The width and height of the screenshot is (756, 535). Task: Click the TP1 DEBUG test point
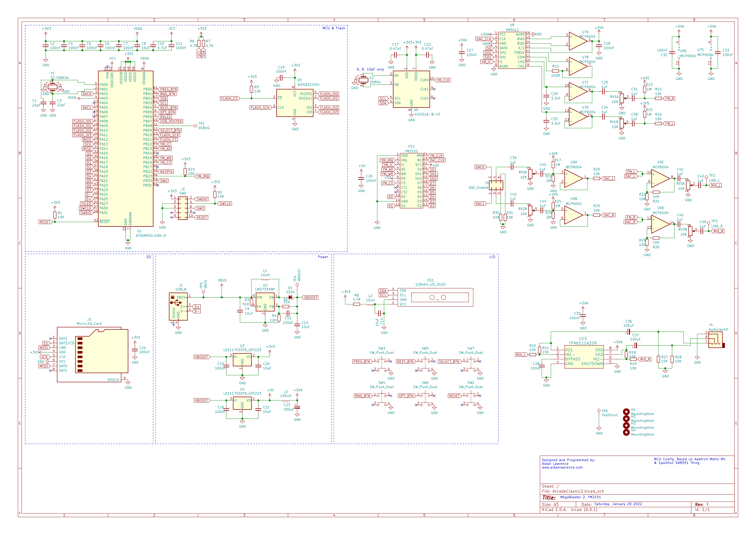[196, 126]
